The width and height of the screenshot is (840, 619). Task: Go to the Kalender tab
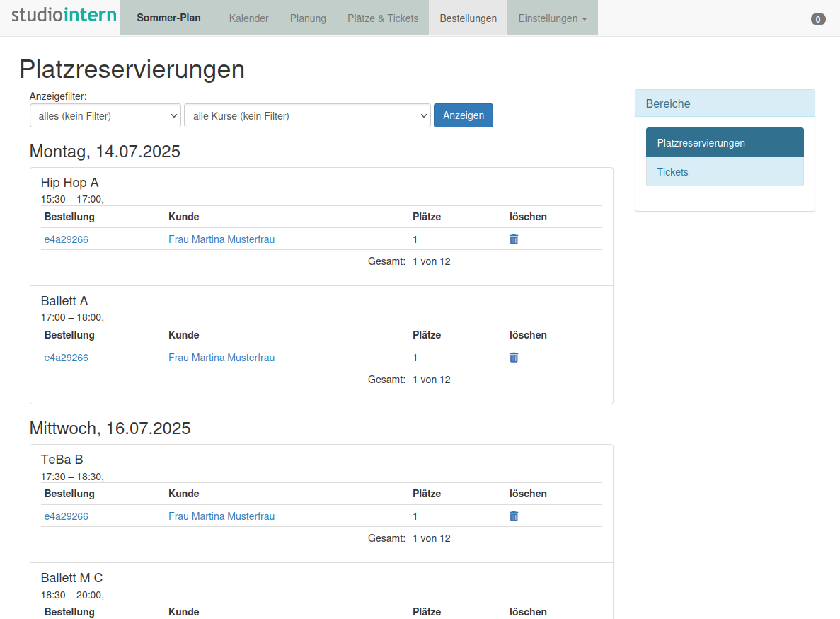(248, 18)
